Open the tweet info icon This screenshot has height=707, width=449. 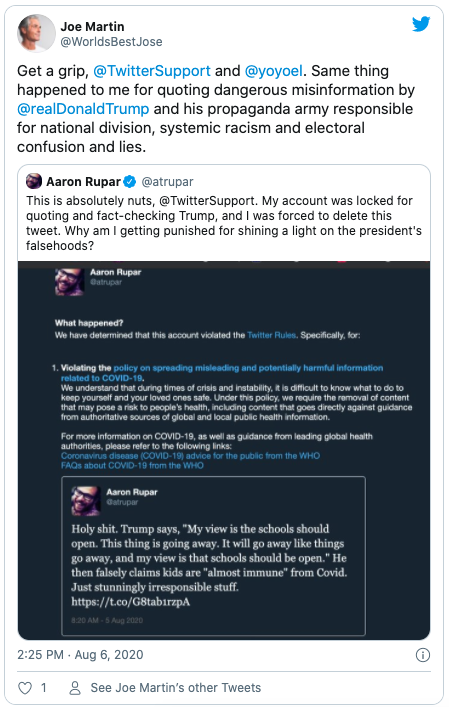(x=422, y=655)
